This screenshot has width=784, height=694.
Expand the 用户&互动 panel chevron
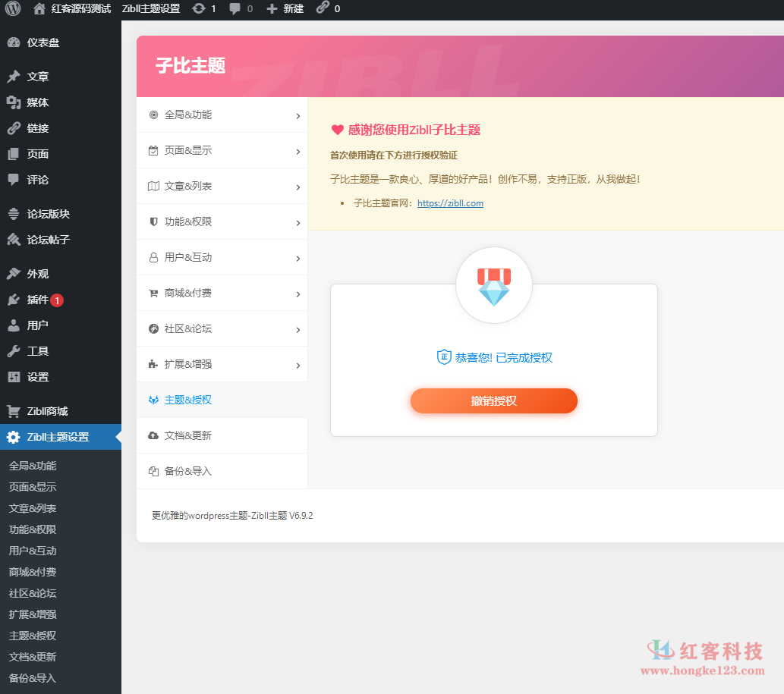tap(298, 259)
